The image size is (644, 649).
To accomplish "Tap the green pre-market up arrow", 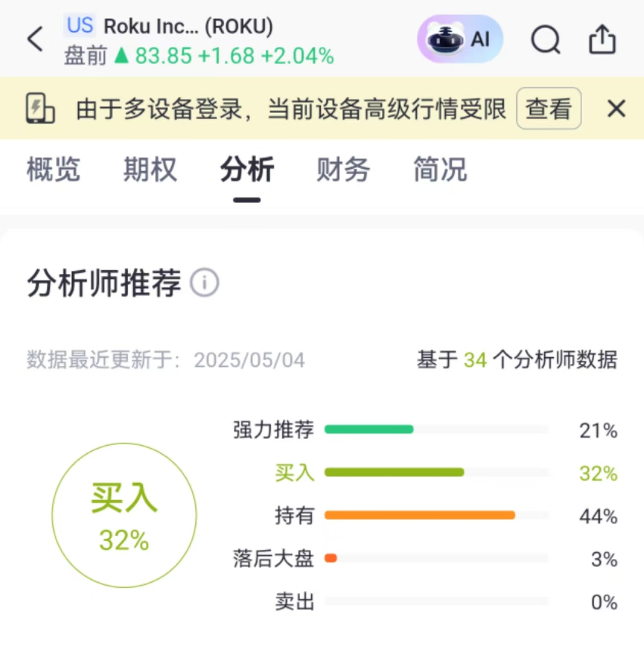I will tap(121, 55).
